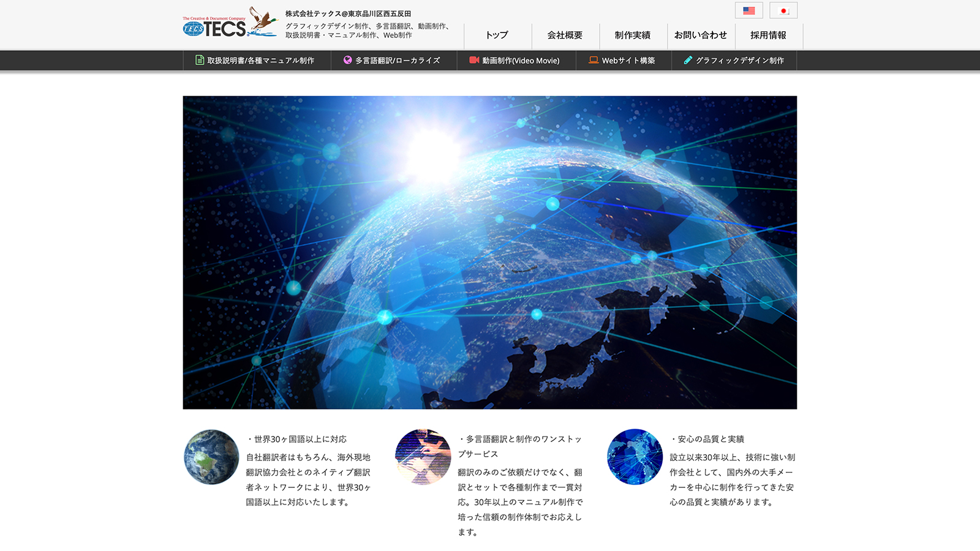Viewport: 980px width, 551px height.
Task: Switch to the 会社概要 tab
Action: point(567,36)
